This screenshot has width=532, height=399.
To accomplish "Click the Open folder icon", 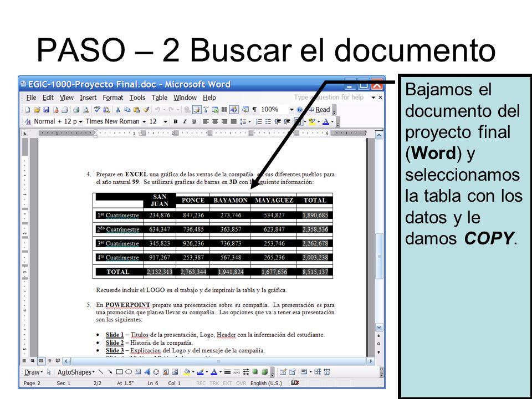I will pyautogui.click(x=37, y=110).
